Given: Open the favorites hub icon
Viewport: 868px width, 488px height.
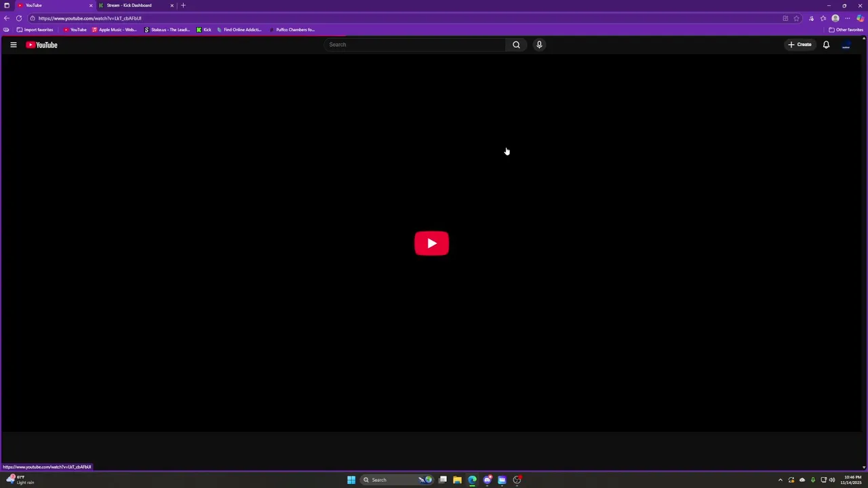Looking at the screenshot, I should tap(823, 18).
